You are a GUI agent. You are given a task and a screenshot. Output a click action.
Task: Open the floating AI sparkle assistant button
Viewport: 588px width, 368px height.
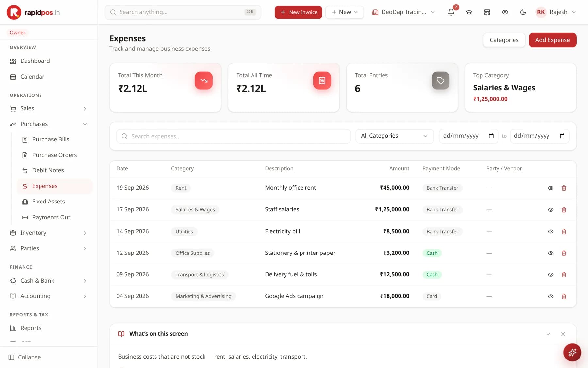[x=572, y=352]
